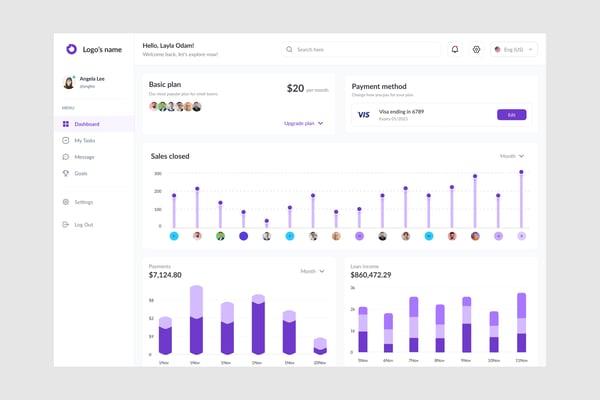
Task: Click Angela Lee's profile avatar
Action: 69,82
